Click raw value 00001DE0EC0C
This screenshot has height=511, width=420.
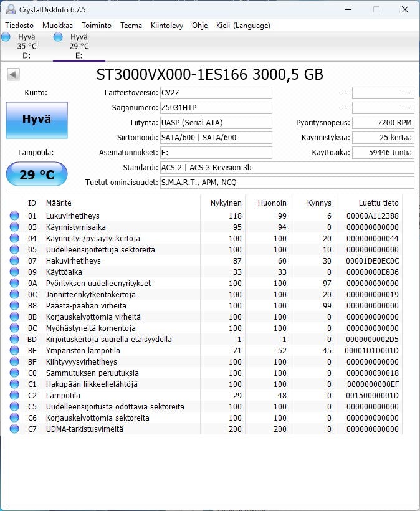point(373,260)
